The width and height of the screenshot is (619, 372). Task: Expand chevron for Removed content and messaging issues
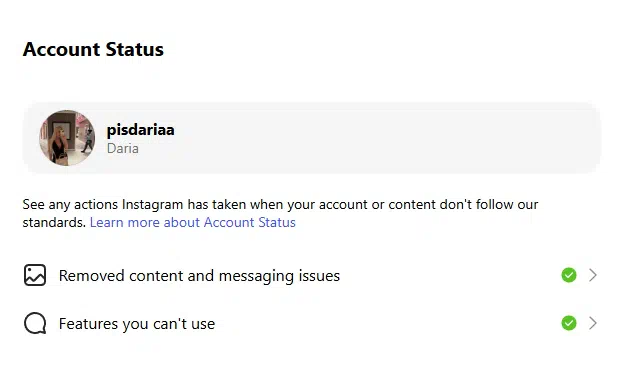(593, 275)
